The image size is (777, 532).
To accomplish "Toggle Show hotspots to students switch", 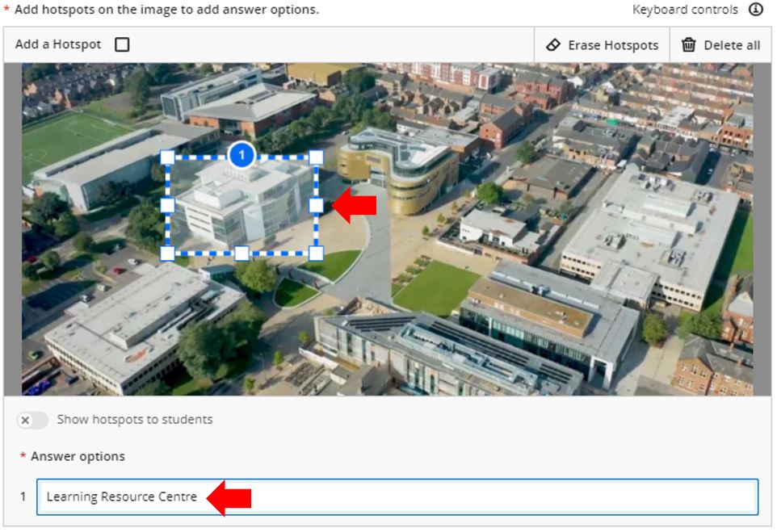I will pos(32,420).
